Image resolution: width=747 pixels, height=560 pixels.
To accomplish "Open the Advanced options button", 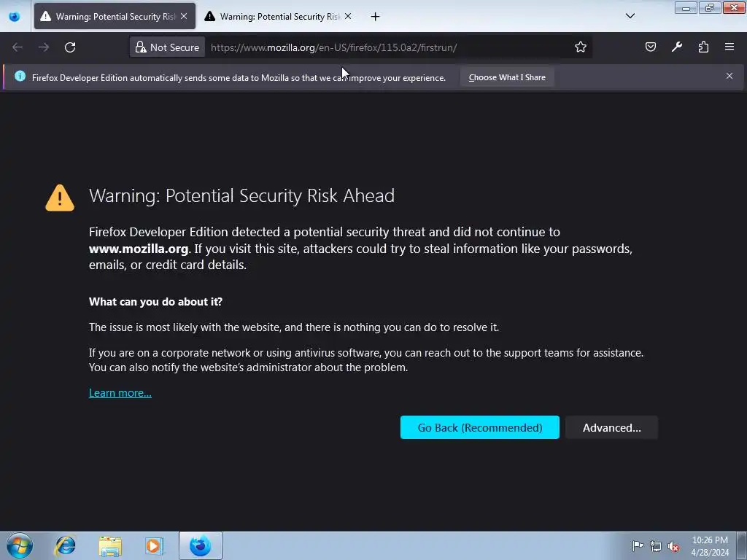I will tap(612, 427).
